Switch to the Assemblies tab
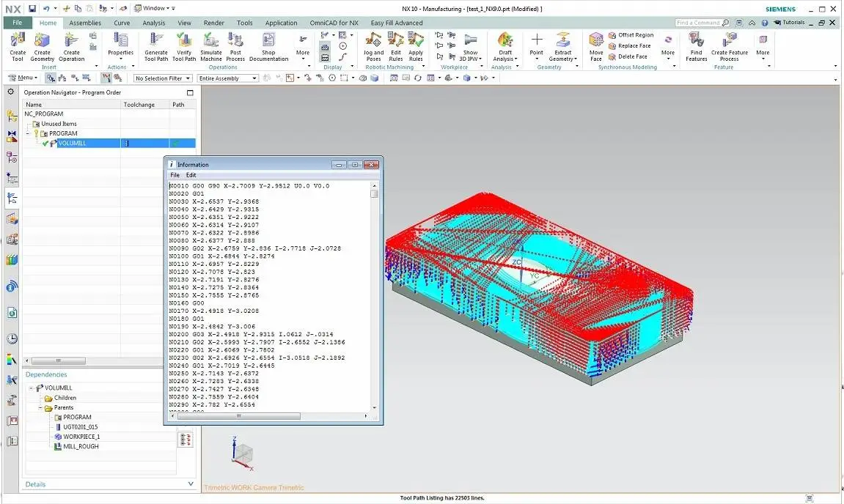Image resolution: width=844 pixels, height=504 pixels. pos(85,23)
